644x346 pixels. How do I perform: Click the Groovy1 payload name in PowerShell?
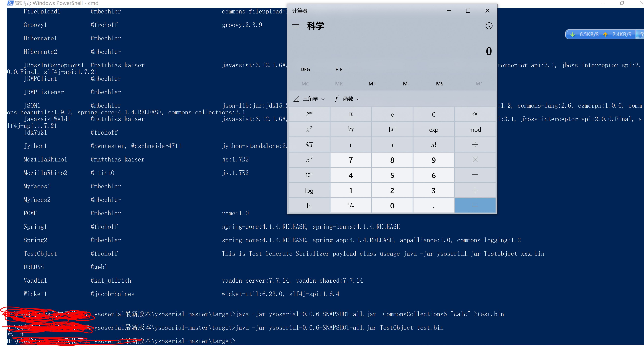(35, 25)
